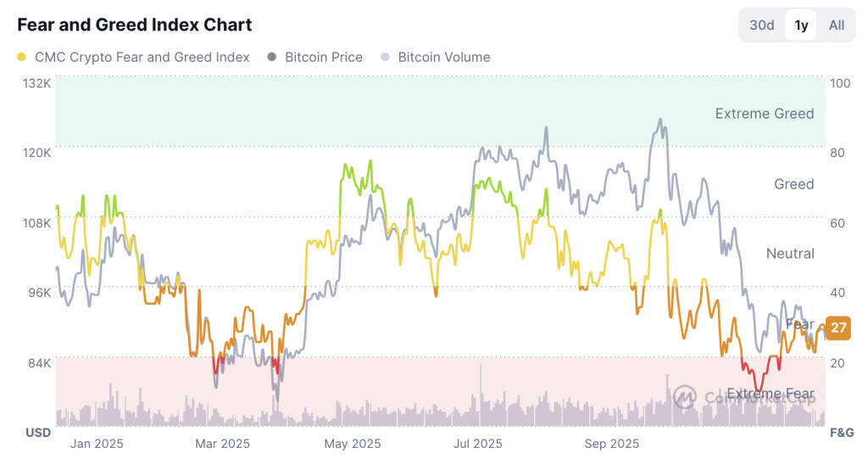868x465 pixels.
Task: Toggle the CMC Crypto Fear and Greed Index series
Action: coord(142,58)
